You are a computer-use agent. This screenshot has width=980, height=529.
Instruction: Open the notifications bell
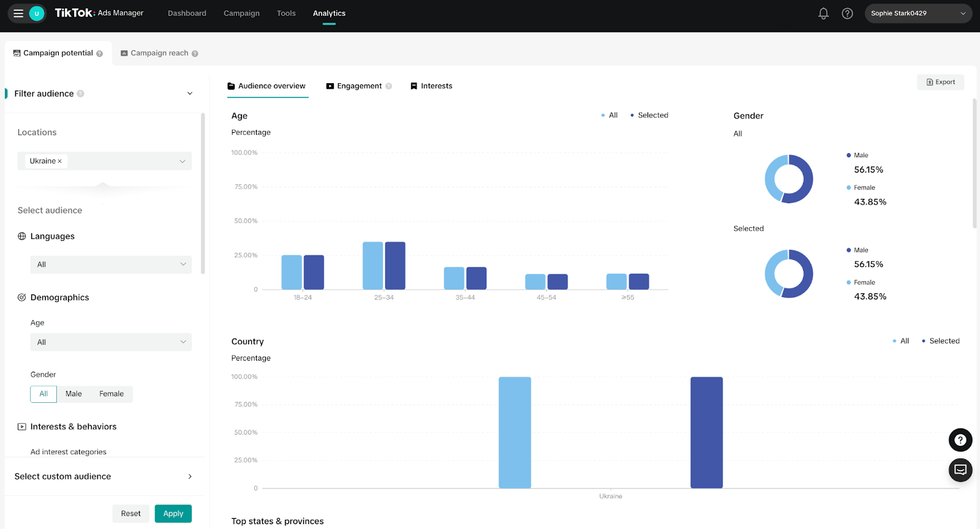pyautogui.click(x=823, y=13)
